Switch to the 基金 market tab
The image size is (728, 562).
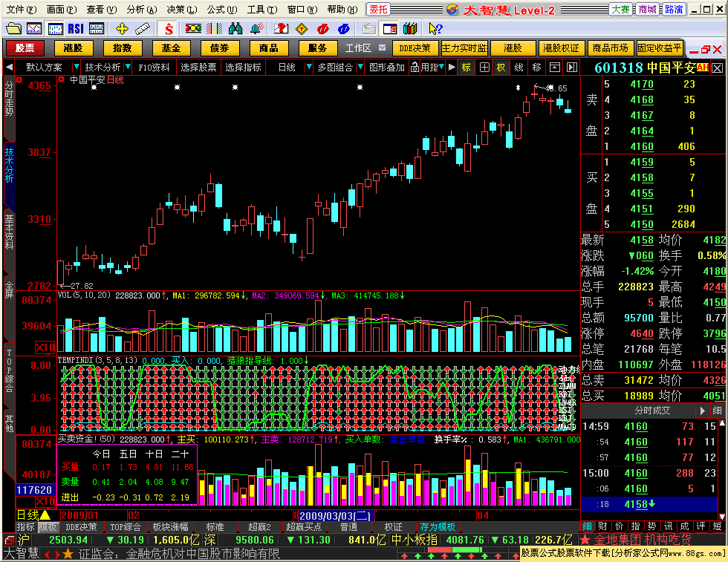tap(171, 48)
